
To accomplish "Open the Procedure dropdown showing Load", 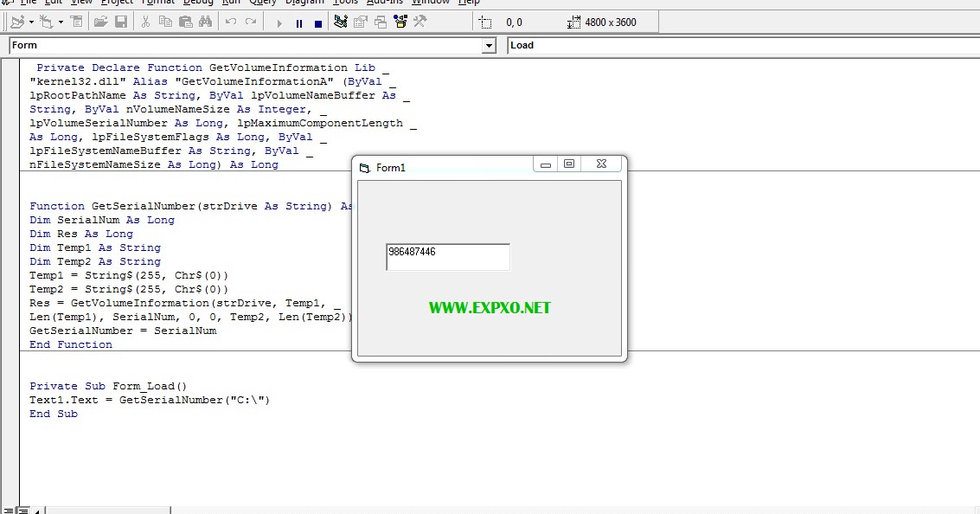I will [x=605, y=45].
